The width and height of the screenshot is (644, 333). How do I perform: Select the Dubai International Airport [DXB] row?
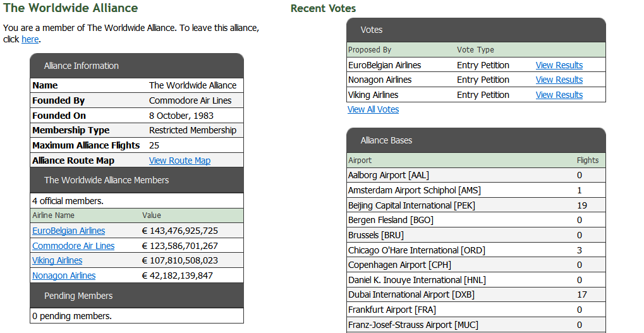(411, 294)
